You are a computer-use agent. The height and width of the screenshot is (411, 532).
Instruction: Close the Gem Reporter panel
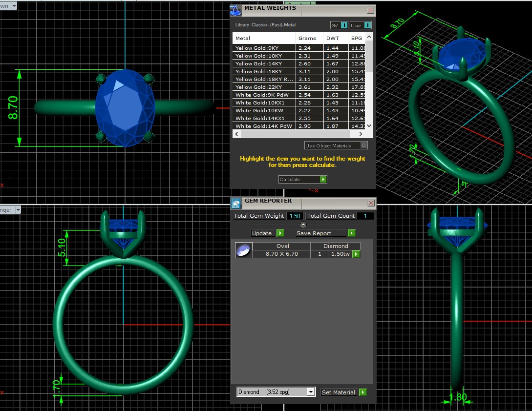[x=371, y=203]
